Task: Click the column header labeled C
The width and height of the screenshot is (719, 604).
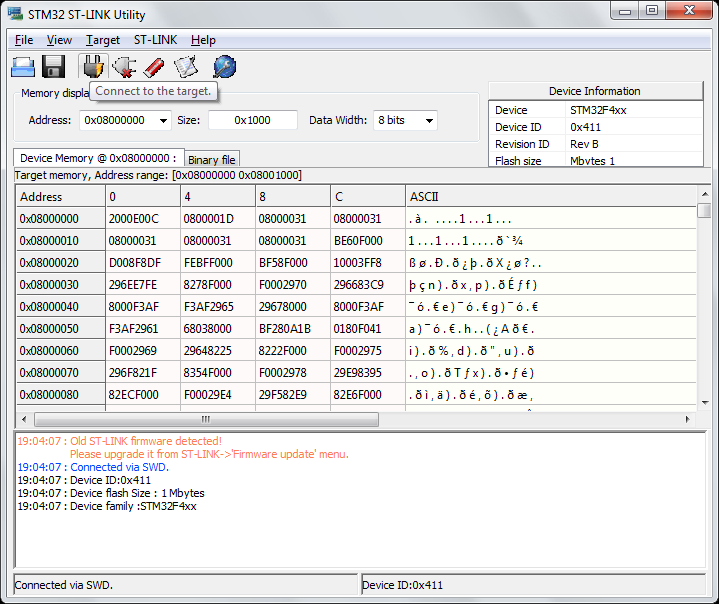Action: [368, 197]
